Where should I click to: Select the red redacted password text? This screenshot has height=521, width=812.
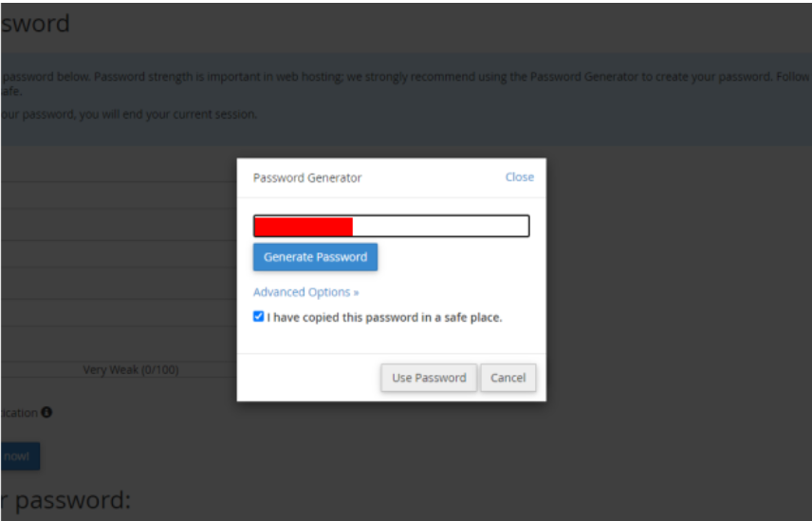304,226
